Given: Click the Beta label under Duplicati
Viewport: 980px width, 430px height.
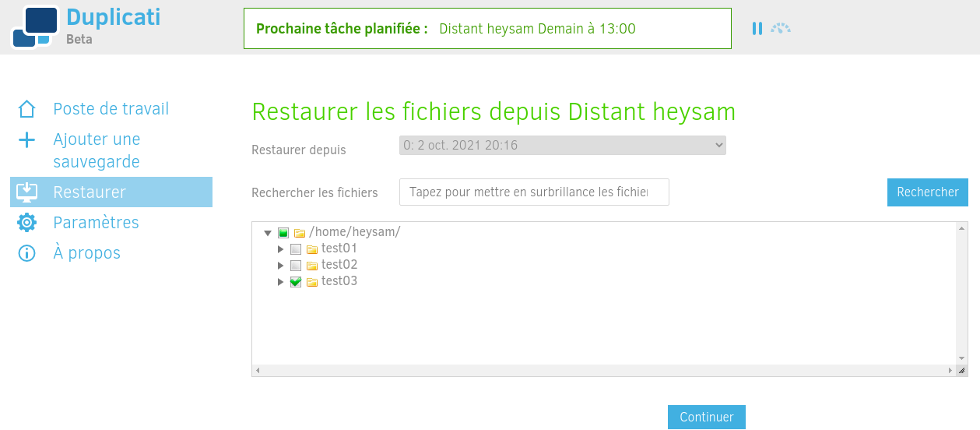Looking at the screenshot, I should click(x=79, y=39).
